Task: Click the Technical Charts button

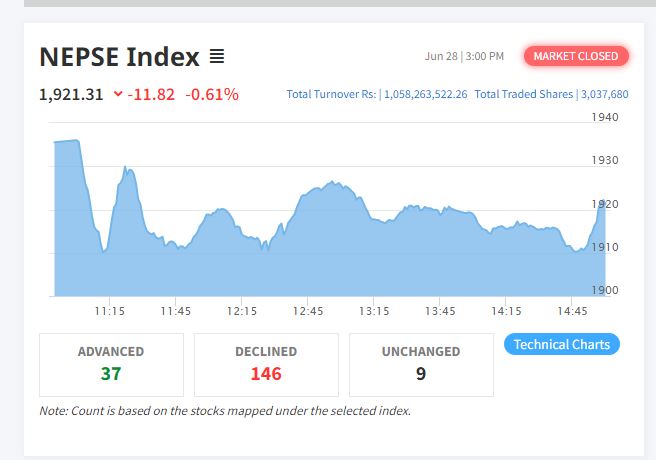Action: pyautogui.click(x=562, y=344)
